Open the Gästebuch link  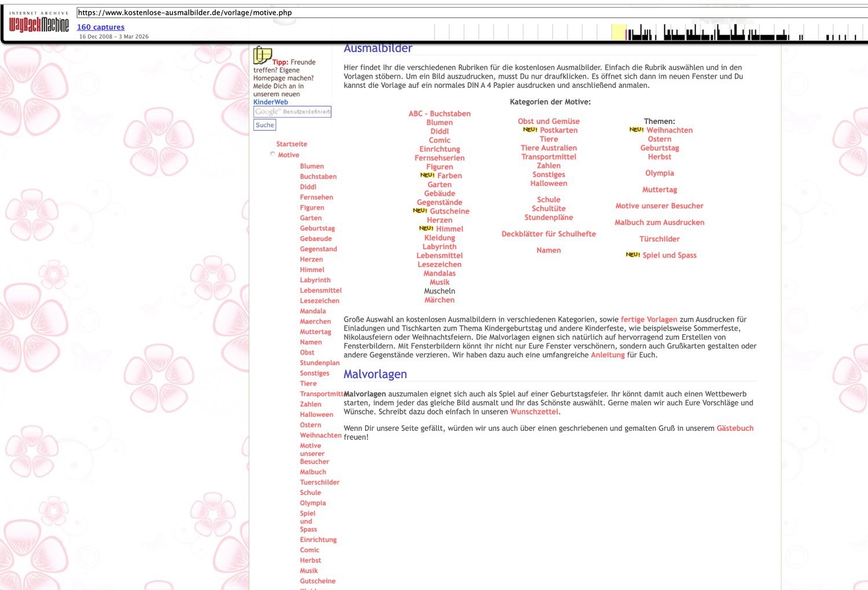click(x=735, y=428)
